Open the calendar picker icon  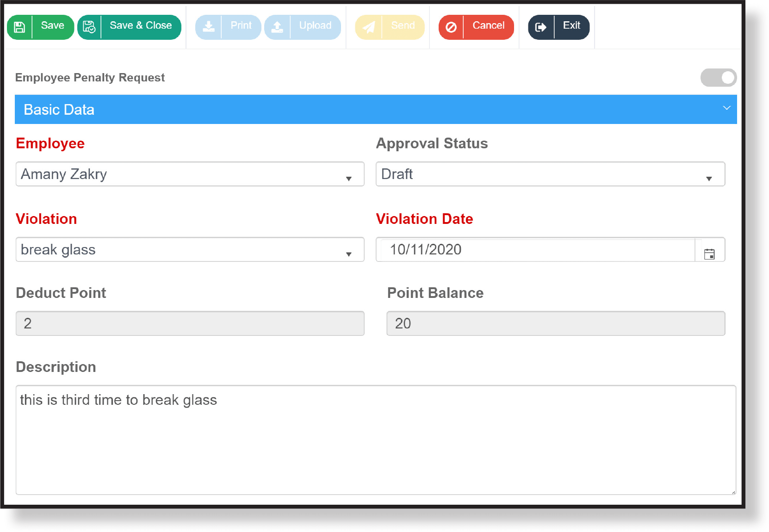(709, 254)
